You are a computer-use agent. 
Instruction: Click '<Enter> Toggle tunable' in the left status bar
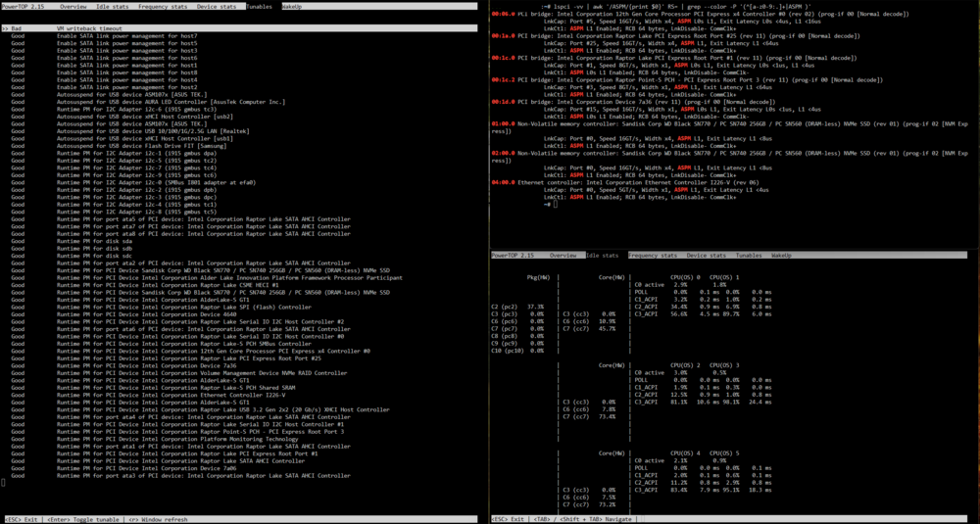83,520
